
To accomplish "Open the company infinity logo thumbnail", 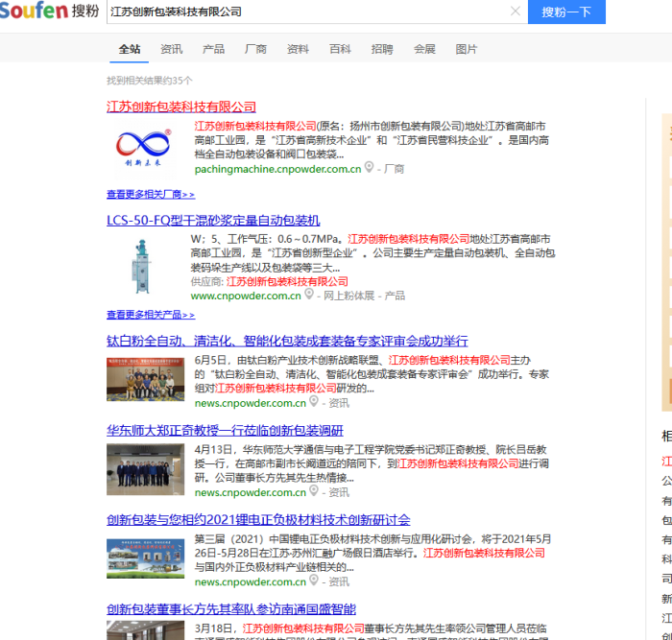I will click(145, 147).
